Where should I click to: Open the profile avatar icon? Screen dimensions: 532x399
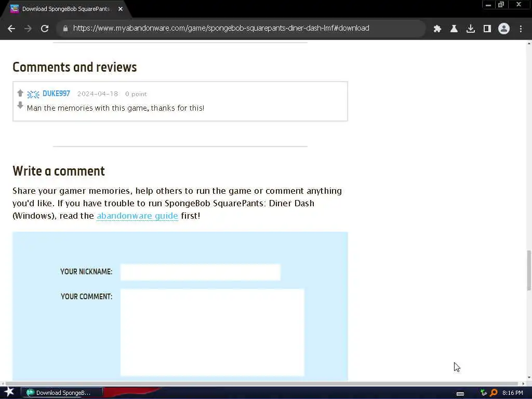[504, 29]
